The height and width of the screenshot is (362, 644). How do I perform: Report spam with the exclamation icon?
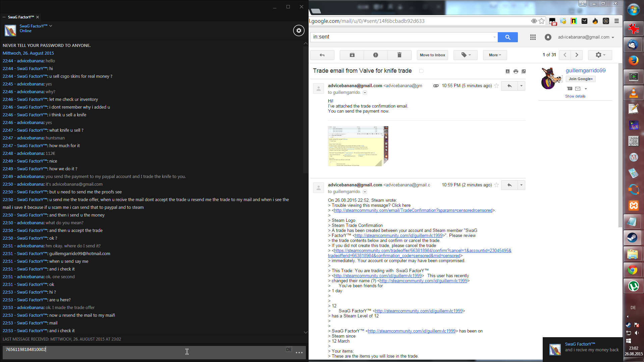click(x=375, y=55)
